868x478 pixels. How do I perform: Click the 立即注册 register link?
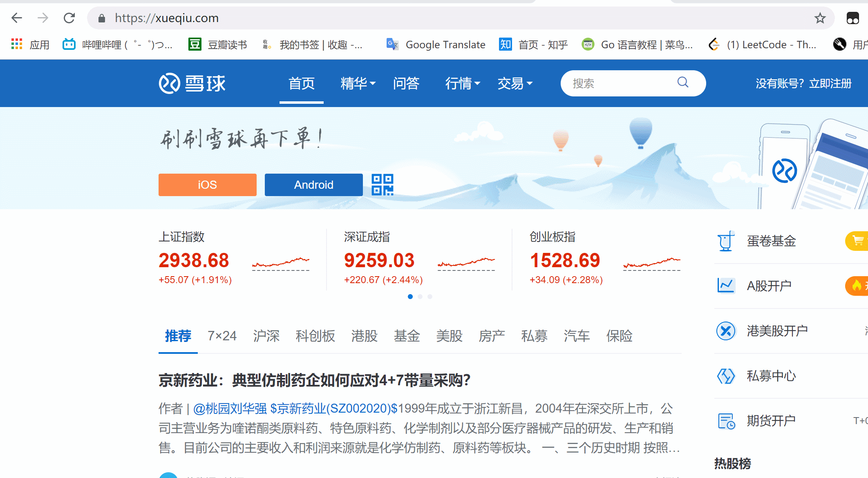coord(830,83)
